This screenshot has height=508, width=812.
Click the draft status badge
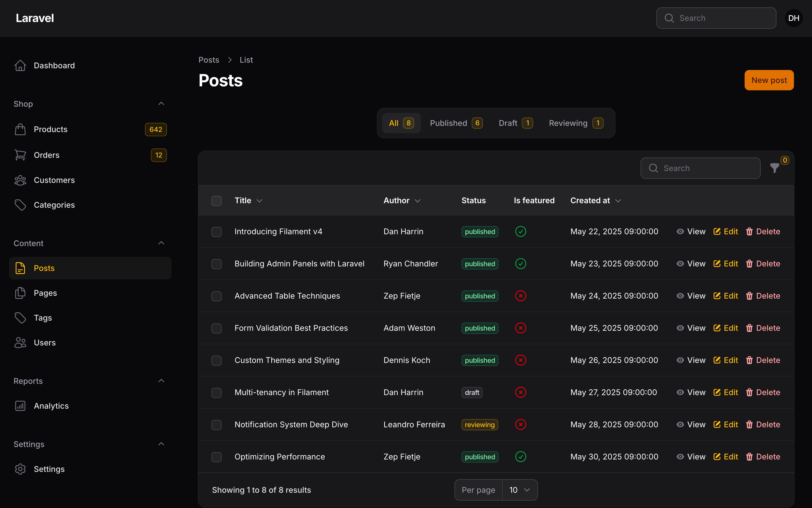tap(472, 392)
